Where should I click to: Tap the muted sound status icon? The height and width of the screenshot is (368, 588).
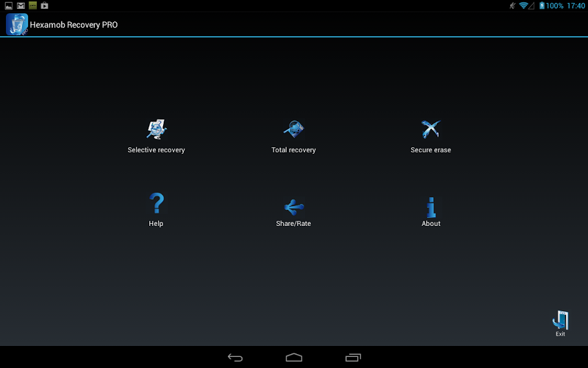point(512,6)
